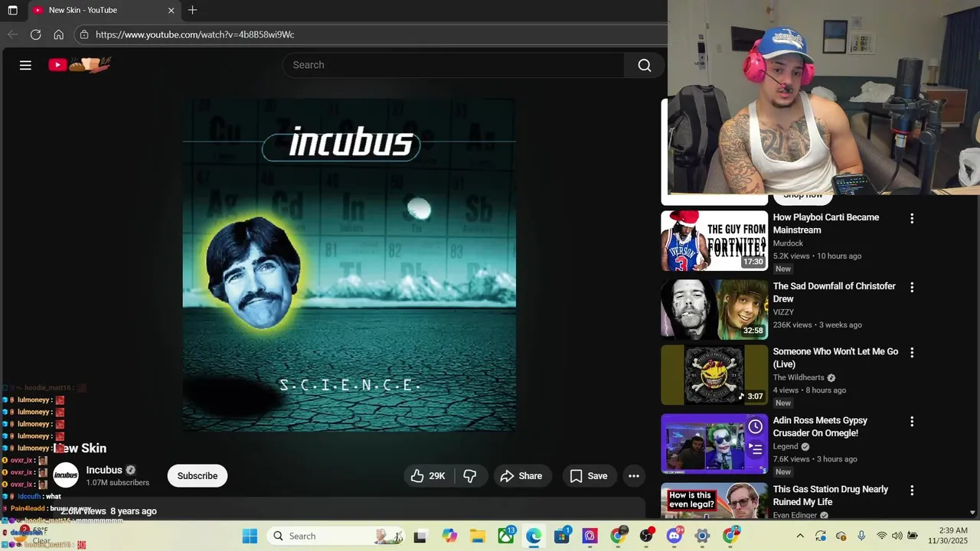Click Add to queue icon on Adin Ross thumbnail
The image size is (980, 551).
pyautogui.click(x=755, y=448)
